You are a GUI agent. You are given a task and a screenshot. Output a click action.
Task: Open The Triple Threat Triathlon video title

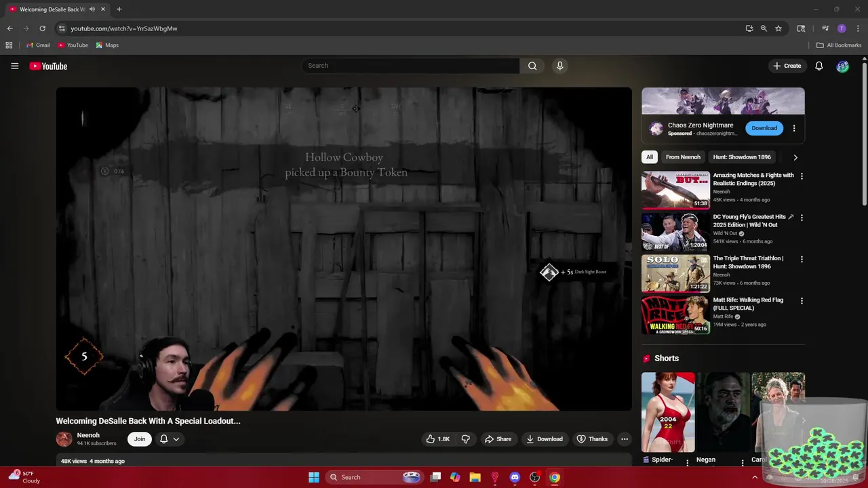click(x=748, y=262)
